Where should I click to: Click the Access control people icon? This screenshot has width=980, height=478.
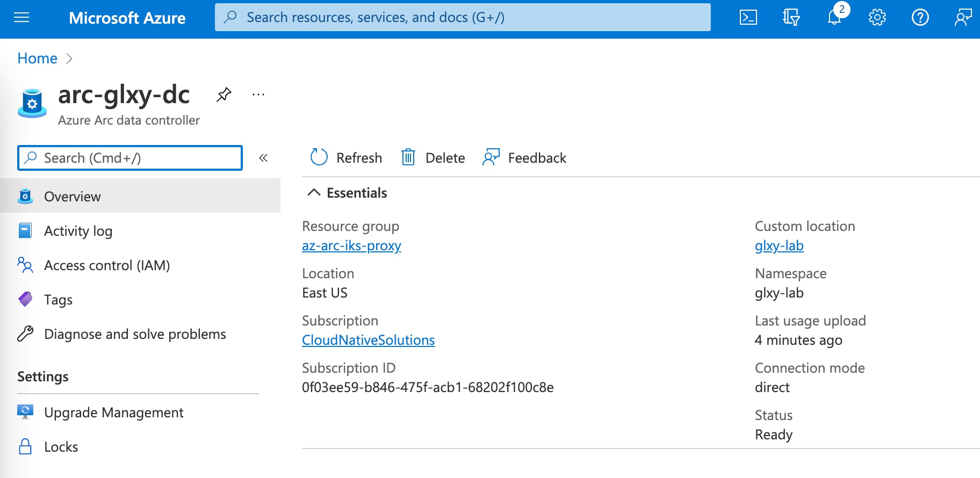coord(25,265)
